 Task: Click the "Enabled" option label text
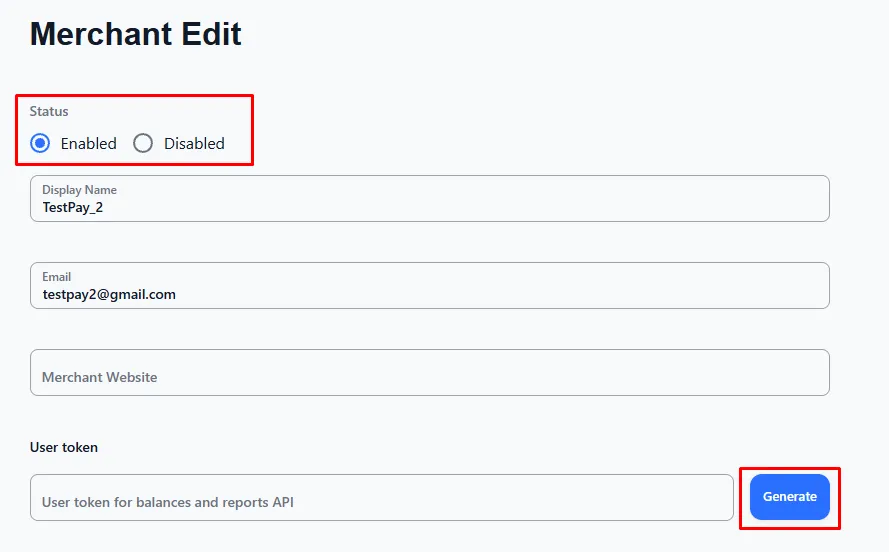point(88,143)
